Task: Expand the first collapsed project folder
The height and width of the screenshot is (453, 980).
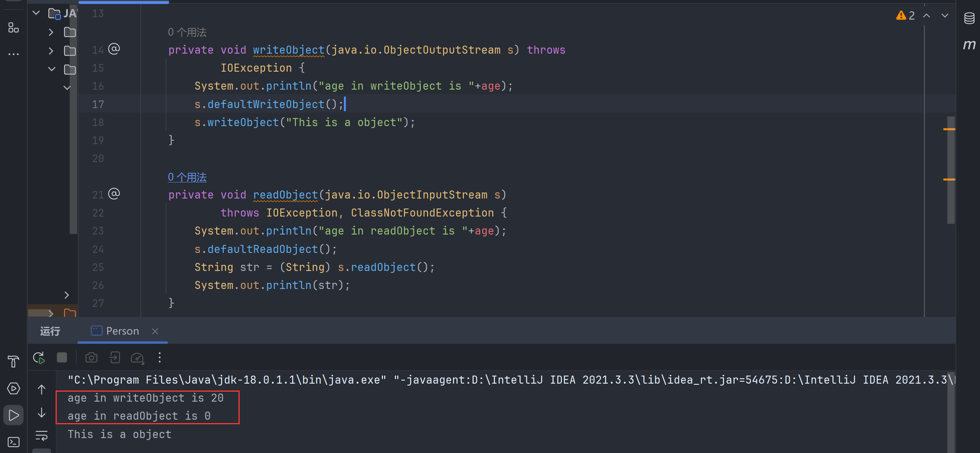Action: [51, 32]
